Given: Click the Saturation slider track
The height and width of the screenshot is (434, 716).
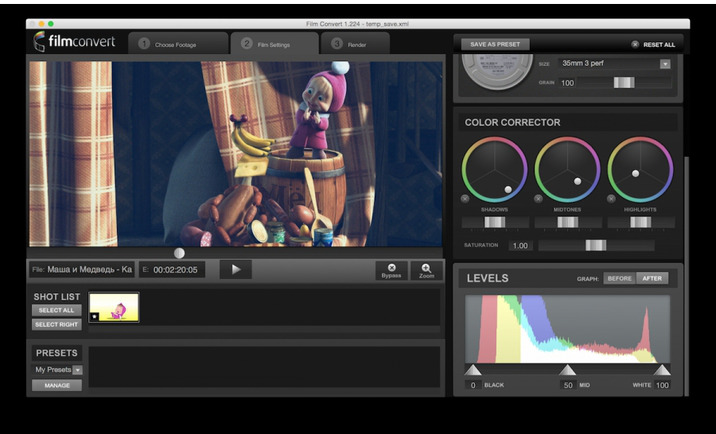Looking at the screenshot, I should pos(596,245).
